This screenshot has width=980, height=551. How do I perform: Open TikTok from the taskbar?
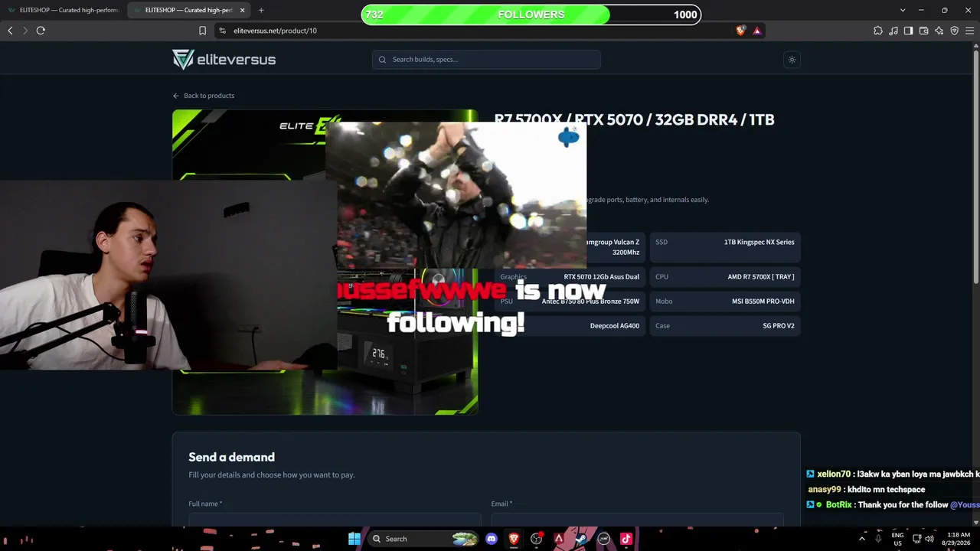[x=626, y=539]
